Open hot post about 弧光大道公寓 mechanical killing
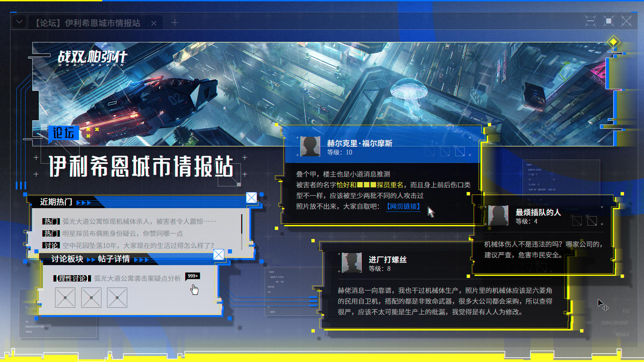Viewport: 644px width, 362px height. point(139,221)
